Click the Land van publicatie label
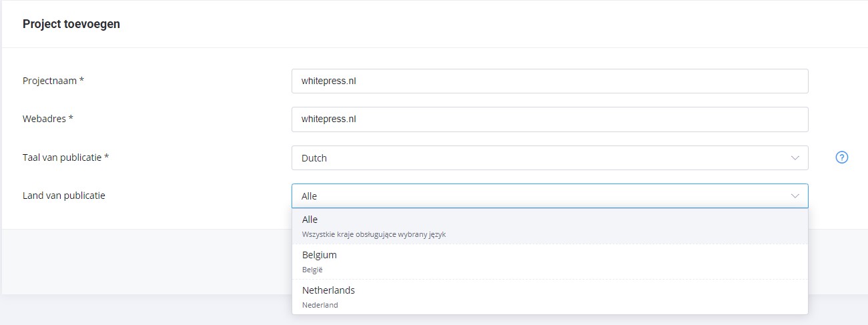 pos(64,196)
